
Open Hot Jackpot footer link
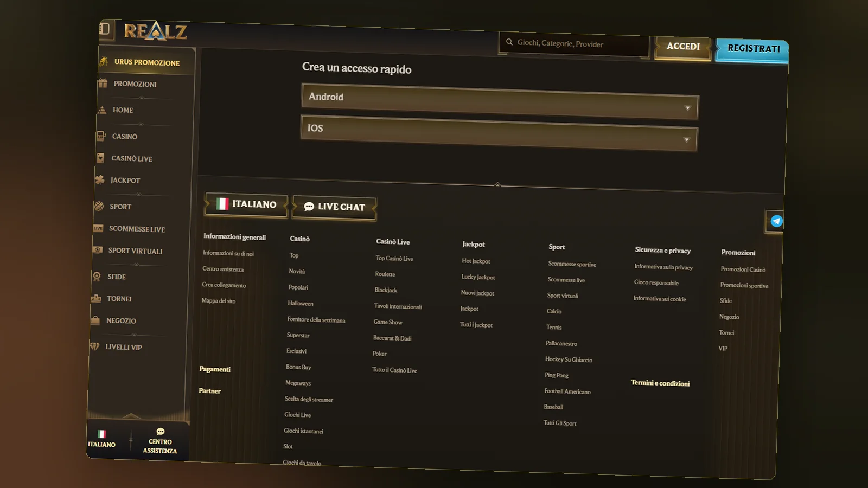[x=476, y=261]
